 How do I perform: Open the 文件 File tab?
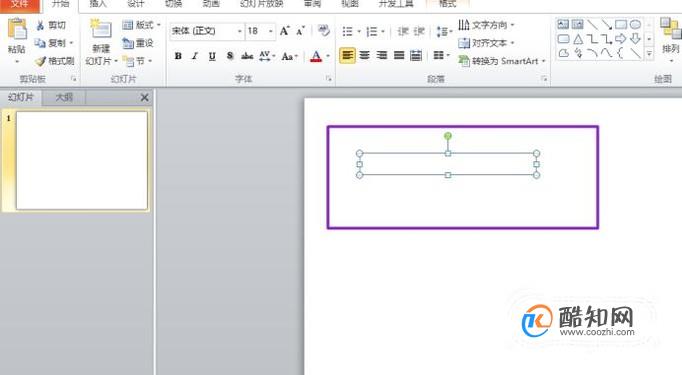[20, 4]
